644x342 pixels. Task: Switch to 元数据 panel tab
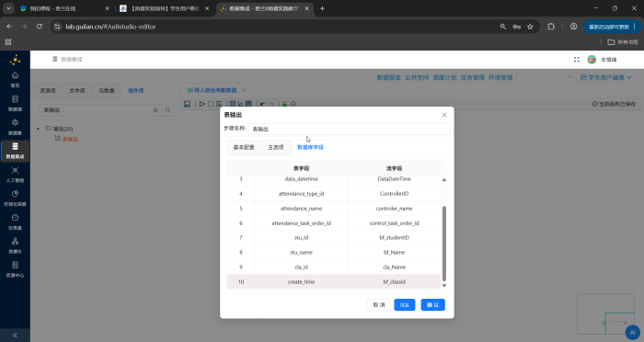(x=107, y=90)
